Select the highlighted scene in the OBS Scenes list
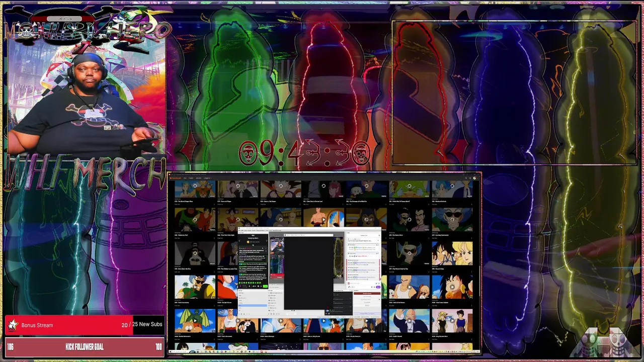 253,305
